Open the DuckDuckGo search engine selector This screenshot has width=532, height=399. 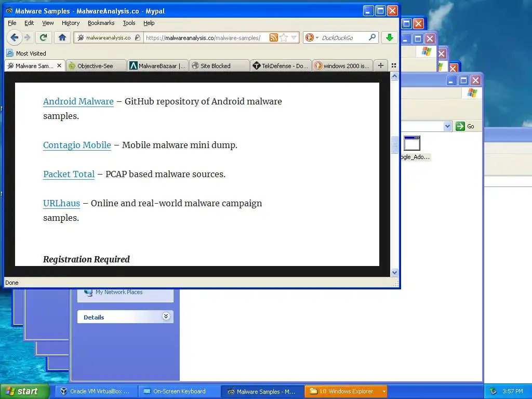pos(312,37)
